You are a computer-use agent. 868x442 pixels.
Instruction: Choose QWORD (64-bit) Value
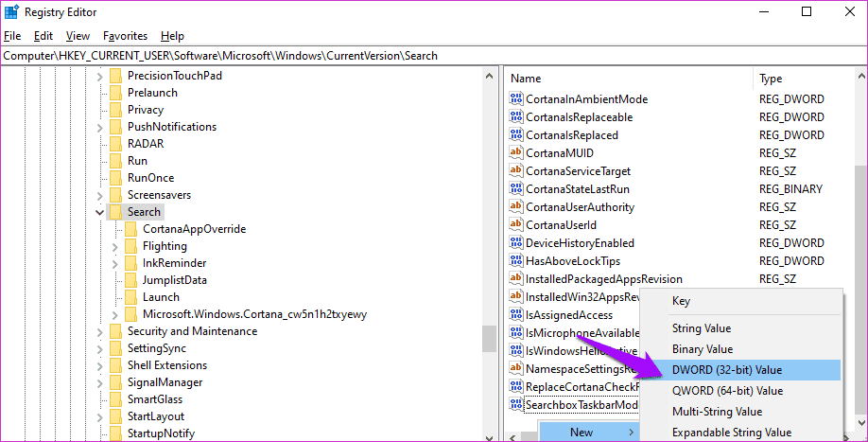coord(740,391)
